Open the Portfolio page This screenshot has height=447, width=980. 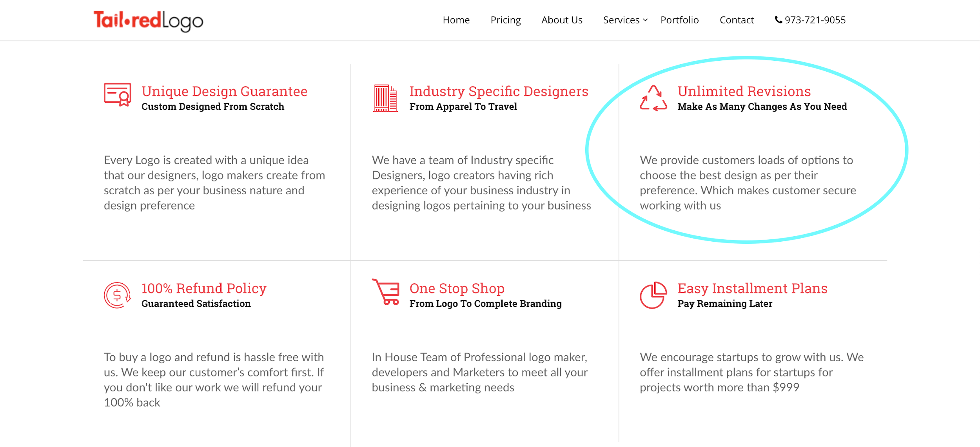[680, 20]
